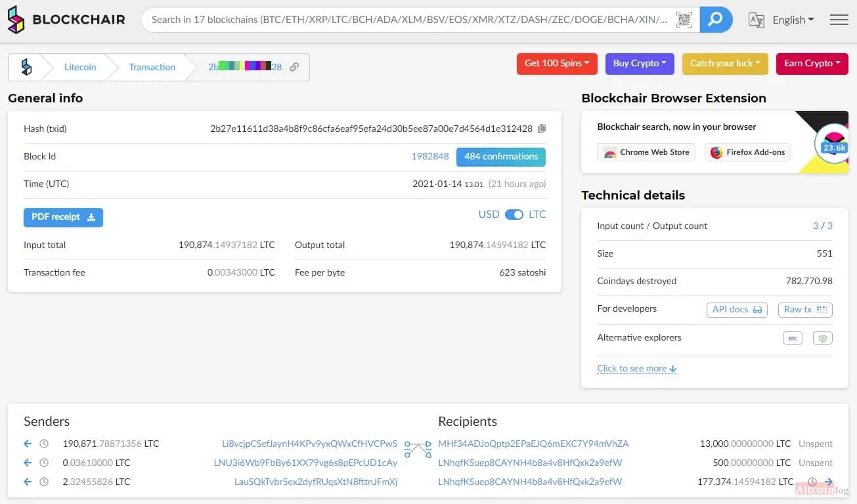The height and width of the screenshot is (504, 857).
Task: Open the 177,374.14594182 LTC recipient address
Action: pos(530,482)
